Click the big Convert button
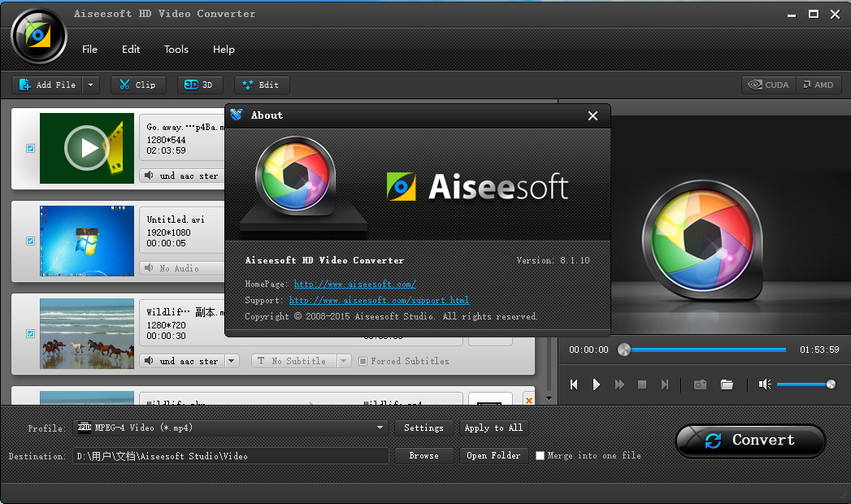 point(749,441)
